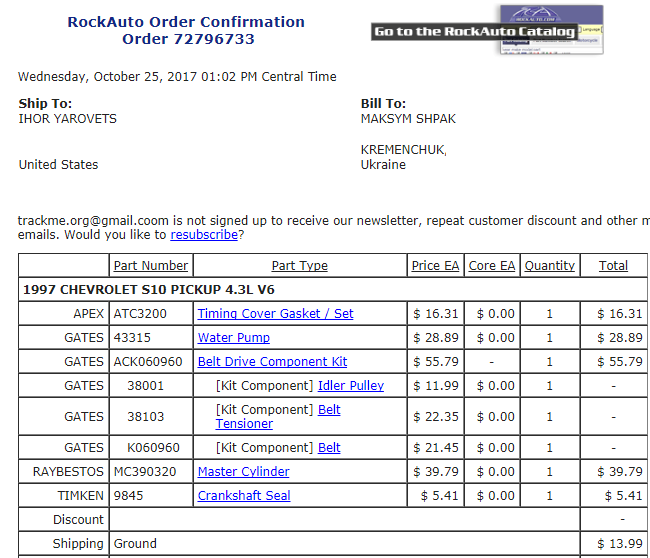Open the Idler Pulley kit component link
The width and height of the screenshot is (650, 558).
coord(351,386)
